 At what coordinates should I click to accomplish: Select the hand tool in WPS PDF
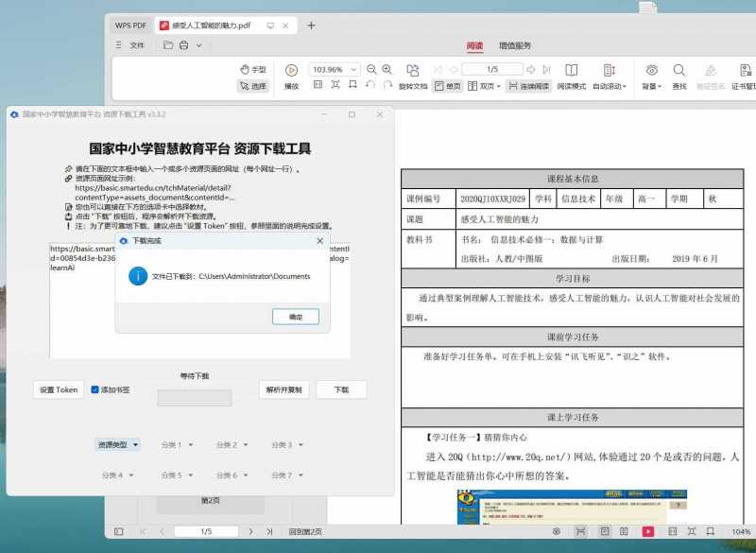(250, 69)
